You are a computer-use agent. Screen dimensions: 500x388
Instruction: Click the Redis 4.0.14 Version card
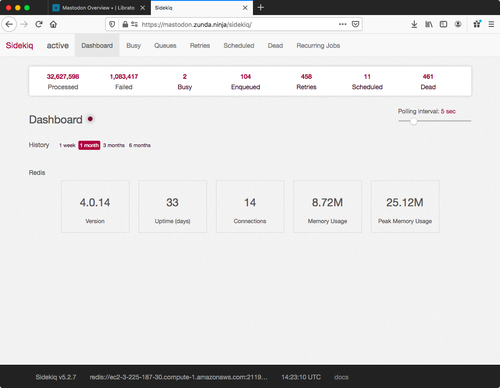click(x=95, y=207)
